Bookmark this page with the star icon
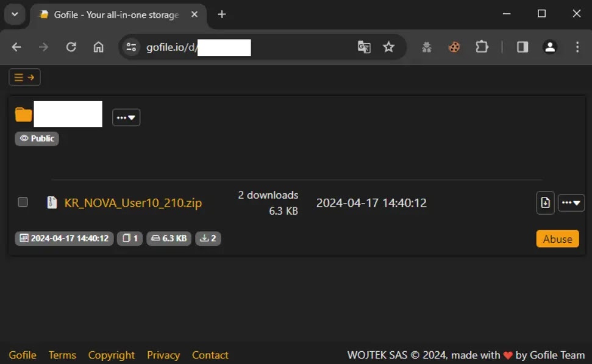The image size is (592, 364). pos(388,47)
